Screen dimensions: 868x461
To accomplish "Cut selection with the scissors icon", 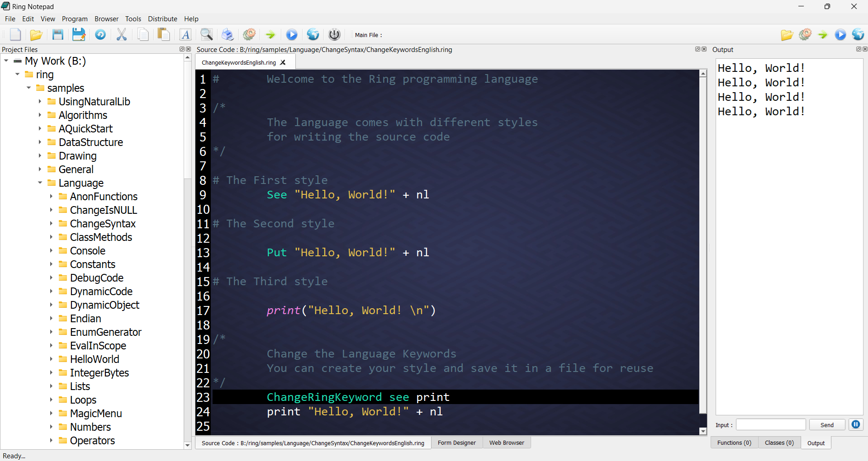I will click(122, 35).
